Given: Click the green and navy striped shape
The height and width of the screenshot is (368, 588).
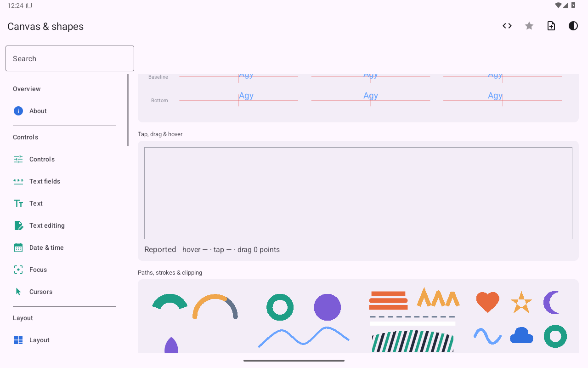Looking at the screenshot, I should (x=413, y=341).
